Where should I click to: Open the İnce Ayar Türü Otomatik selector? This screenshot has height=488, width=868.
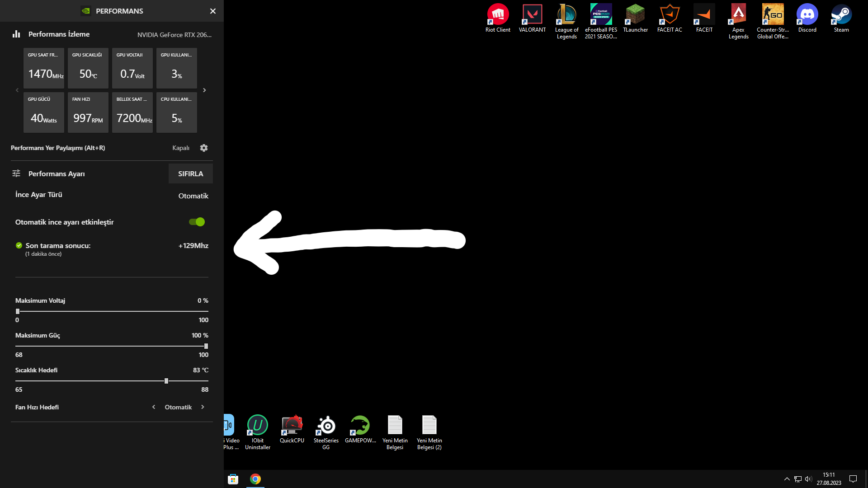click(x=193, y=196)
